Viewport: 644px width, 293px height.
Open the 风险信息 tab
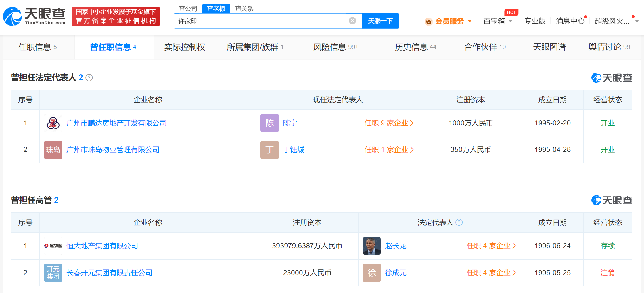336,47
